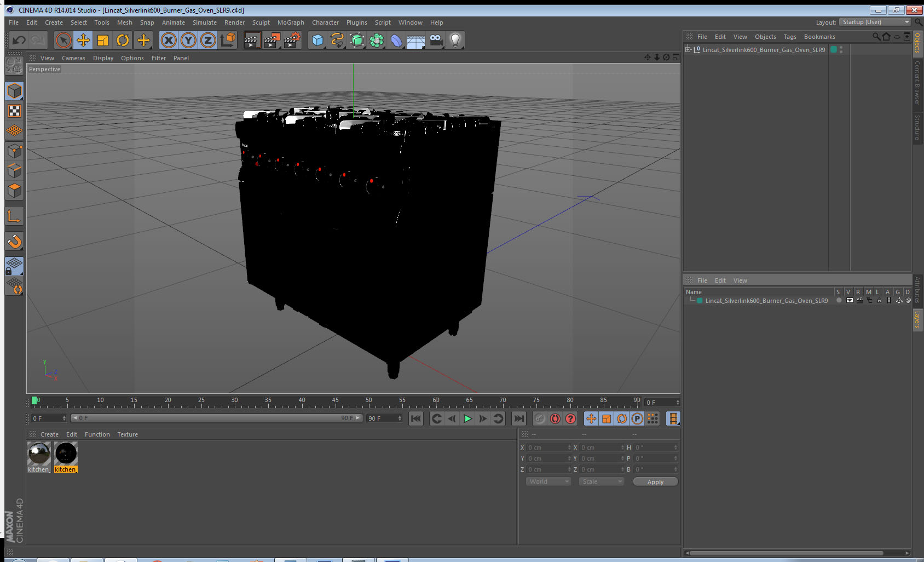Open the World coordinate dropdown

(x=548, y=481)
